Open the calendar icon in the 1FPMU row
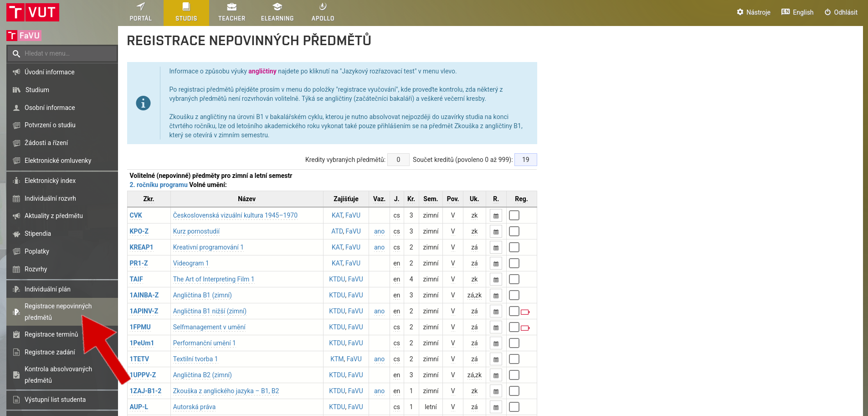 point(496,328)
